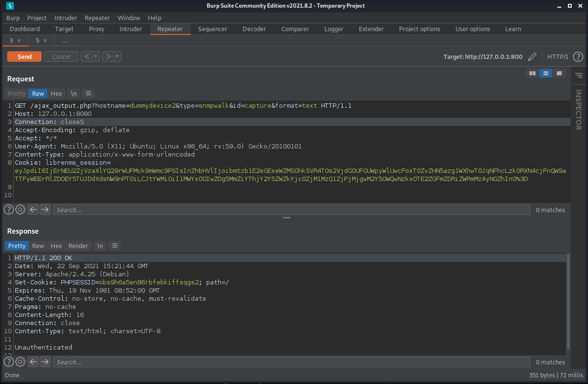Click the Response pane vertical scrollbar

(x=568, y=302)
